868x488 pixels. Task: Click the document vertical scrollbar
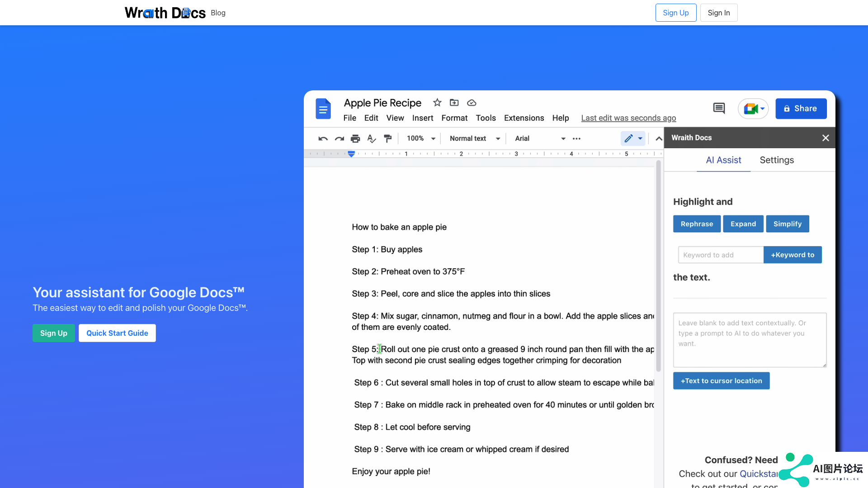point(658,267)
